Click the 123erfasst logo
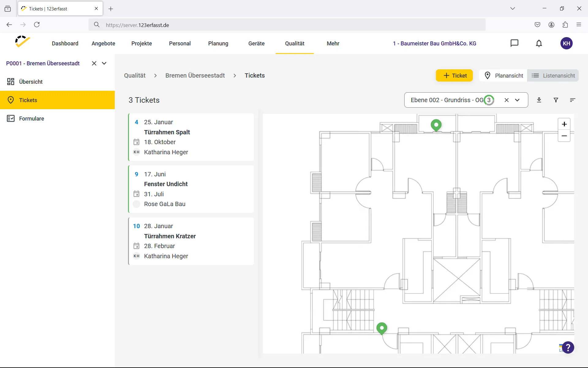This screenshot has width=588, height=368. click(23, 42)
